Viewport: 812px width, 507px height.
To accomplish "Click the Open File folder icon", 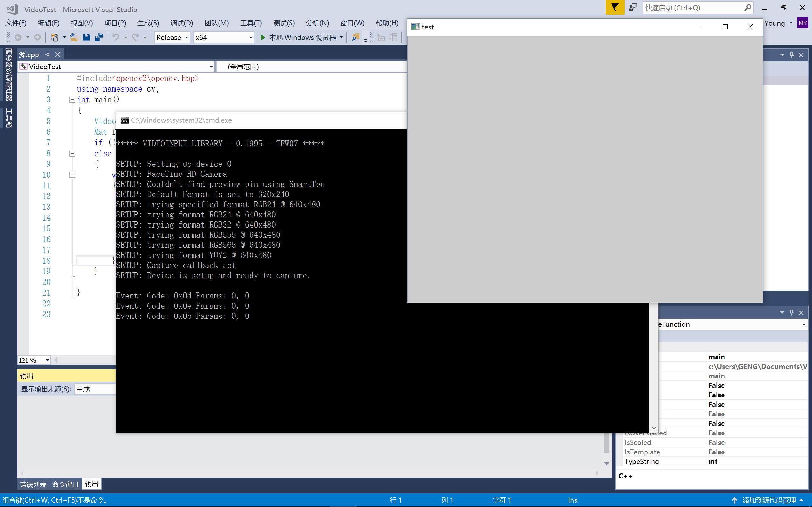I will (74, 37).
